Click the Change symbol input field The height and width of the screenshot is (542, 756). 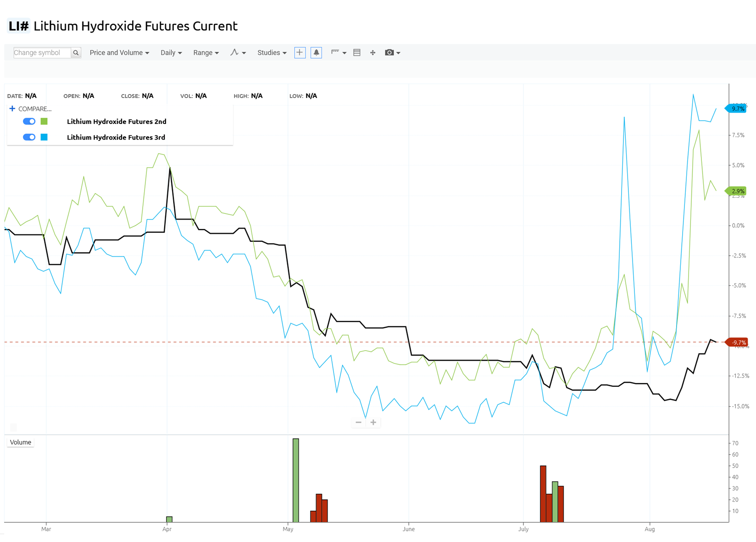[42, 53]
